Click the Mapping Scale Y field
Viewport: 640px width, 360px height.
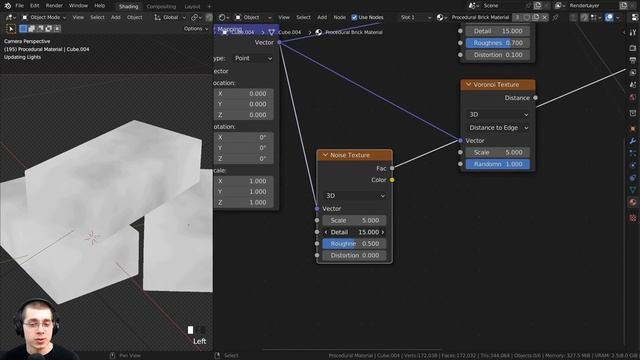pyautogui.click(x=244, y=191)
